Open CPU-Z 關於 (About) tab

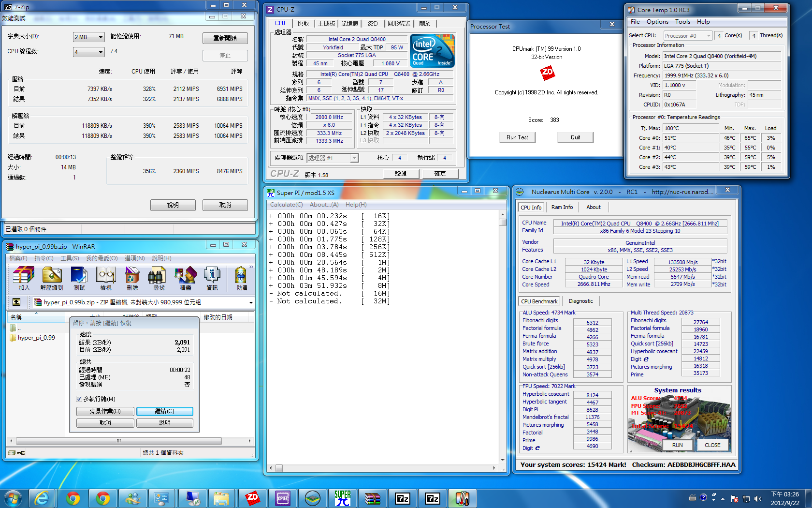[424, 23]
